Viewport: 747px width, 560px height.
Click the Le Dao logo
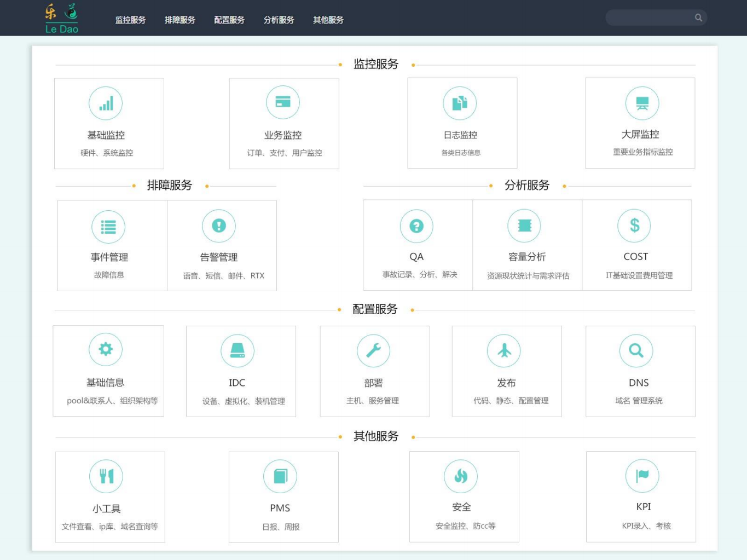(61, 18)
